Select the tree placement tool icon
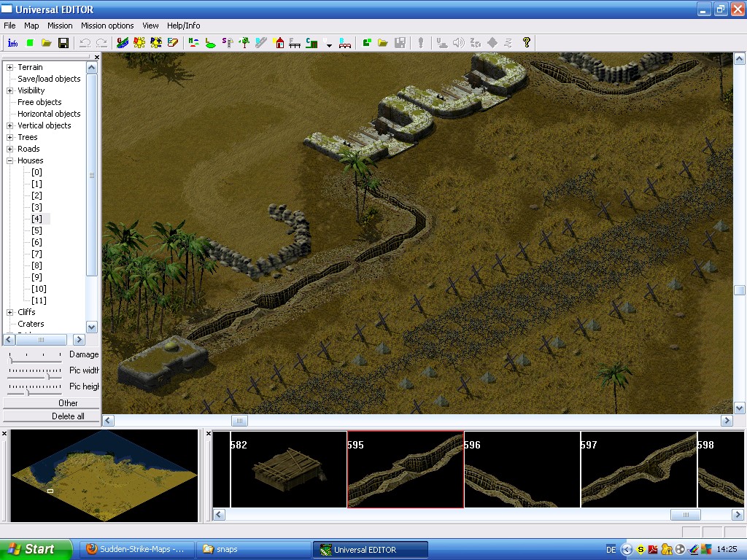This screenshot has width=747, height=560. click(x=244, y=43)
